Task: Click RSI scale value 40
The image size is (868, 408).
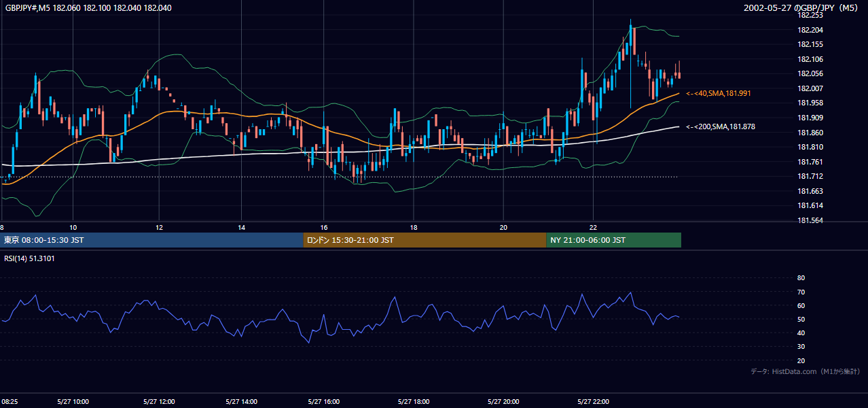Action: [801, 333]
